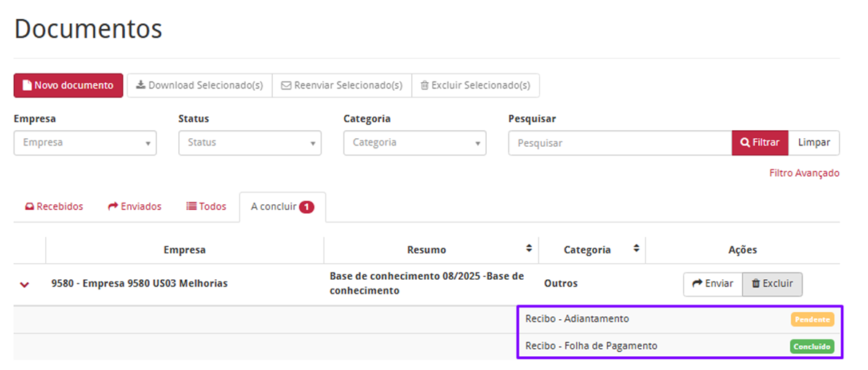
Task: Click Enviar button for Empresa 9580
Action: pyautogui.click(x=712, y=283)
